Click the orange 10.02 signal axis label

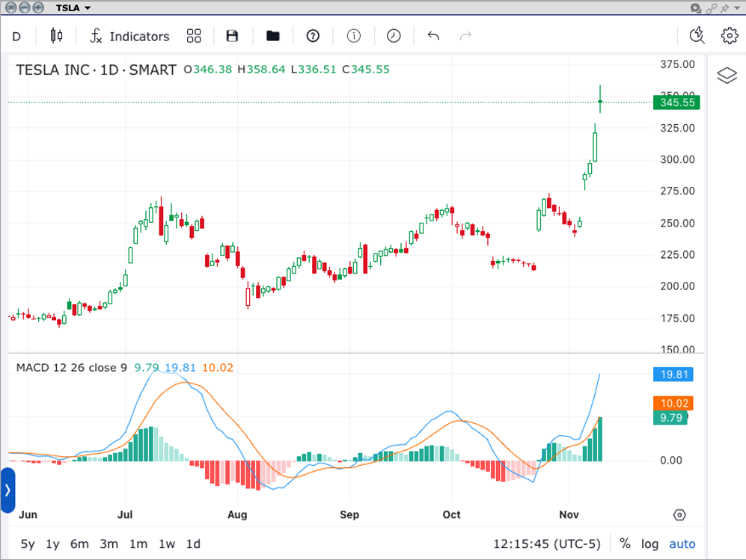pyautogui.click(x=673, y=403)
